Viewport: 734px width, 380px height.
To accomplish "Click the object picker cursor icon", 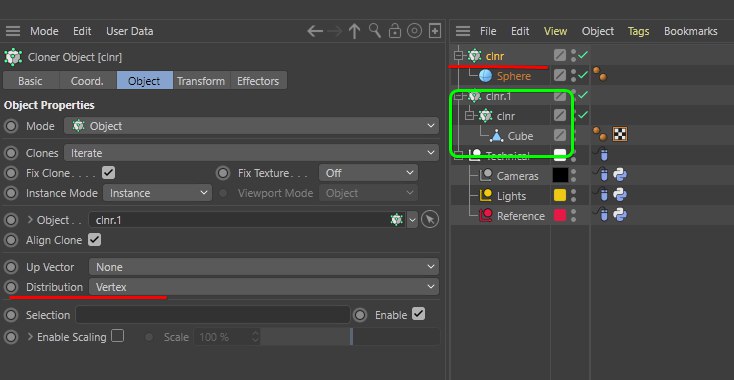I will tap(430, 219).
